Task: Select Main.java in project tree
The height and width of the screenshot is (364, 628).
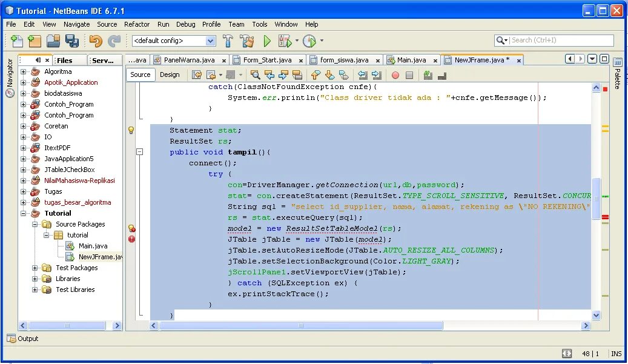Action: pos(93,246)
